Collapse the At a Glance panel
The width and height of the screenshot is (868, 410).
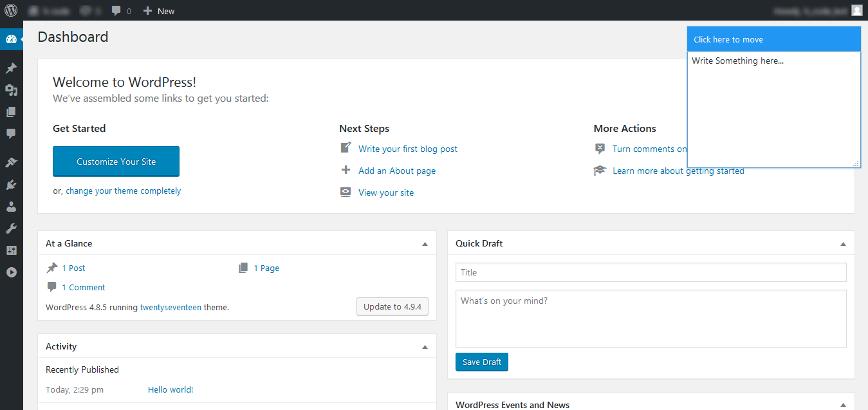(x=425, y=244)
